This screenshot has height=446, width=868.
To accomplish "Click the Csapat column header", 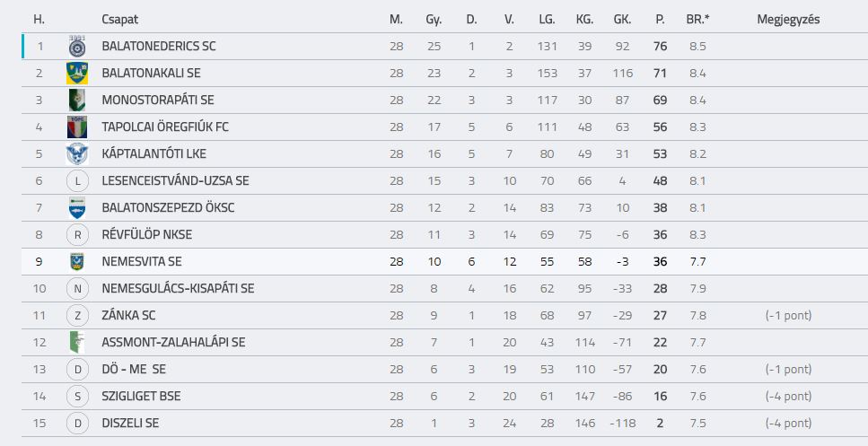I will (119, 20).
